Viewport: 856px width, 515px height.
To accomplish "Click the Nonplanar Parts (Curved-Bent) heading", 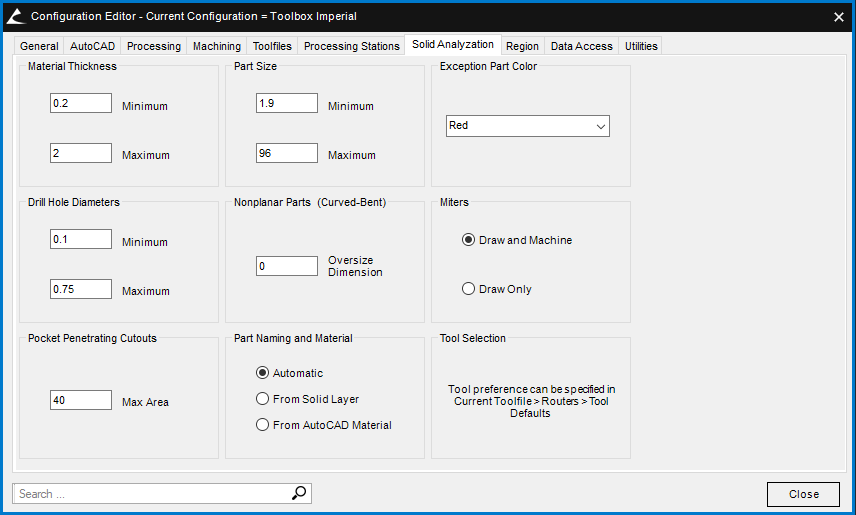I will tap(310, 202).
